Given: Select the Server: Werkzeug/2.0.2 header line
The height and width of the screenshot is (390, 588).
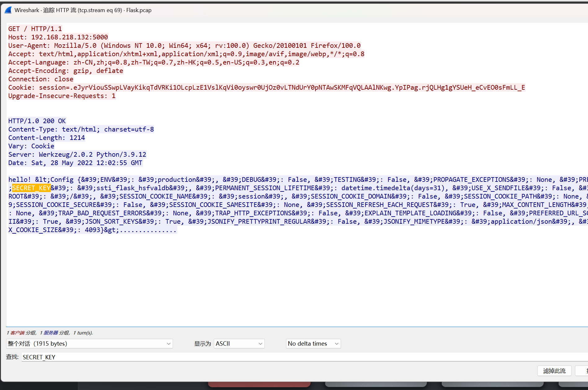Looking at the screenshot, I should [77, 155].
